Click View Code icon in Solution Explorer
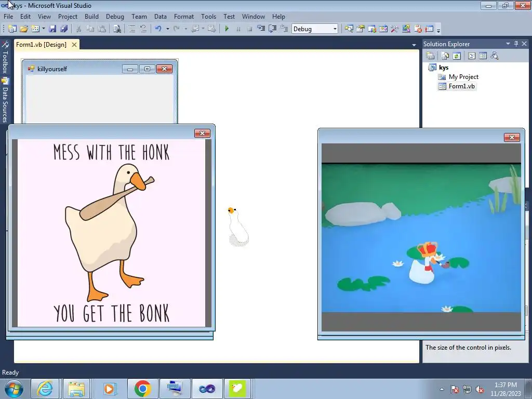Viewport: 532px width, 399px height. (x=472, y=56)
